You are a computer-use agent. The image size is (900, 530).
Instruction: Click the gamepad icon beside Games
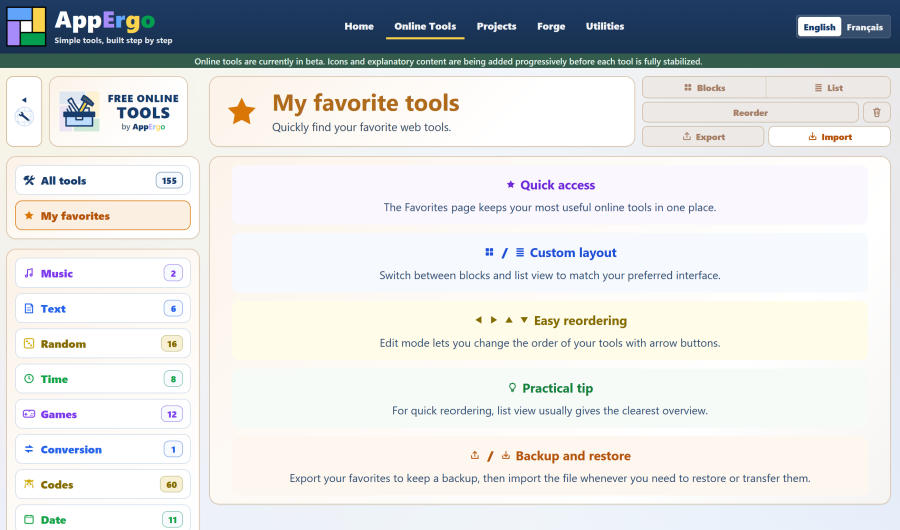tap(29, 414)
